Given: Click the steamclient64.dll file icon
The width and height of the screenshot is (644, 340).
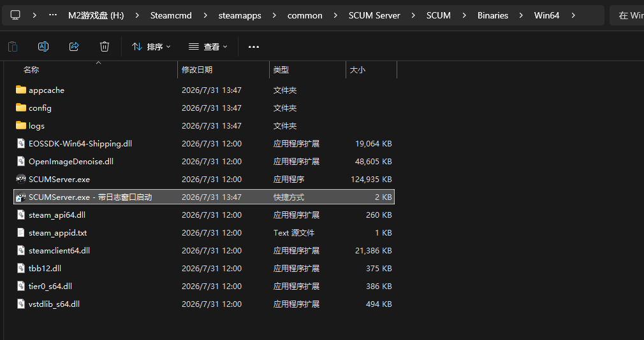Looking at the screenshot, I should [21, 251].
